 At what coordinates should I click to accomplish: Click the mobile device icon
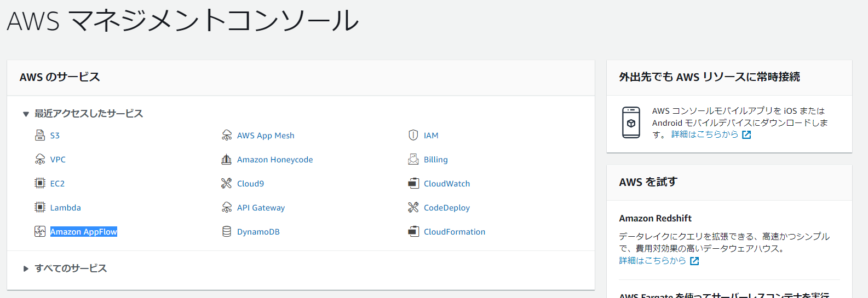pyautogui.click(x=631, y=122)
